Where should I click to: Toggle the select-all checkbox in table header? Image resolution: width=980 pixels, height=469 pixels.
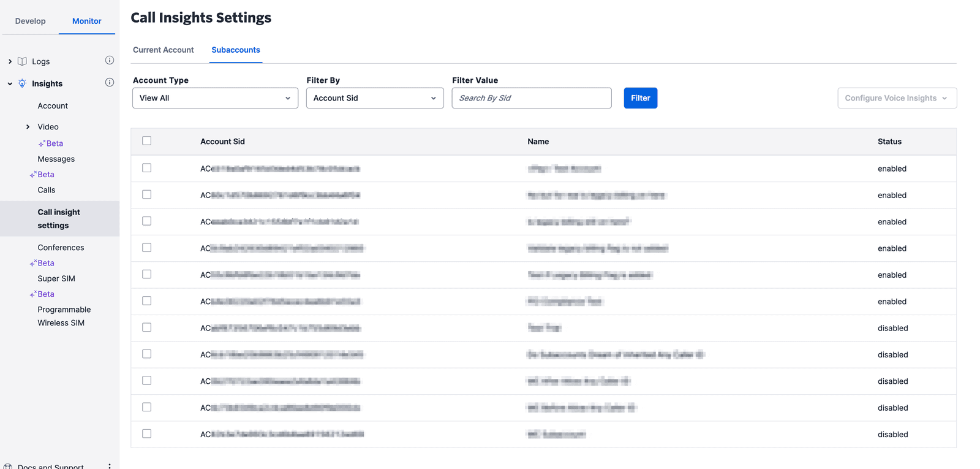pyautogui.click(x=147, y=141)
